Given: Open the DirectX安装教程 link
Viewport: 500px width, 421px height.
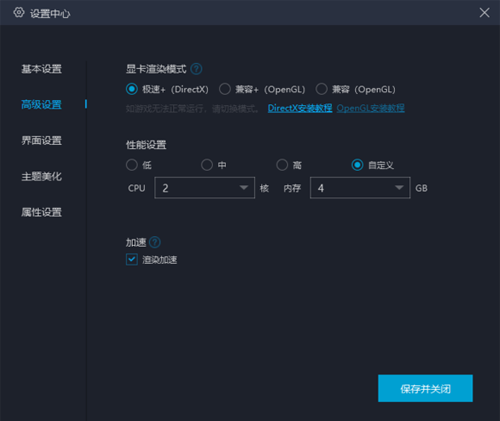Looking at the screenshot, I should (300, 108).
